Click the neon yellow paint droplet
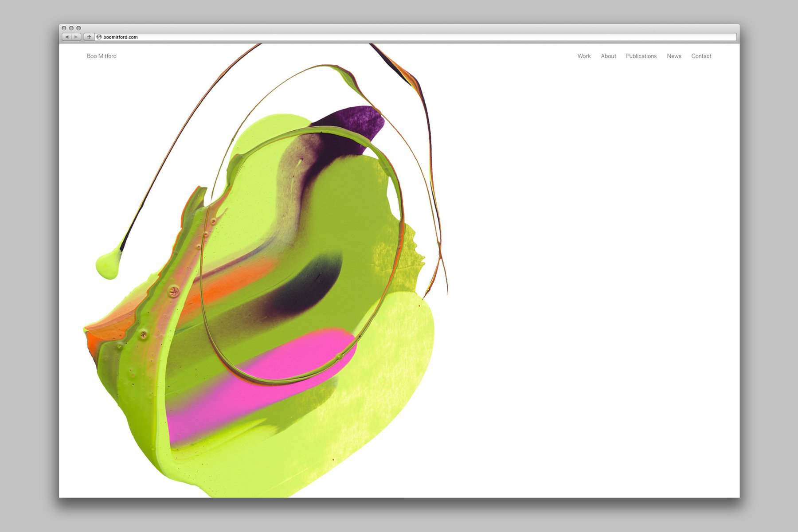This screenshot has width=798, height=532. click(x=108, y=265)
